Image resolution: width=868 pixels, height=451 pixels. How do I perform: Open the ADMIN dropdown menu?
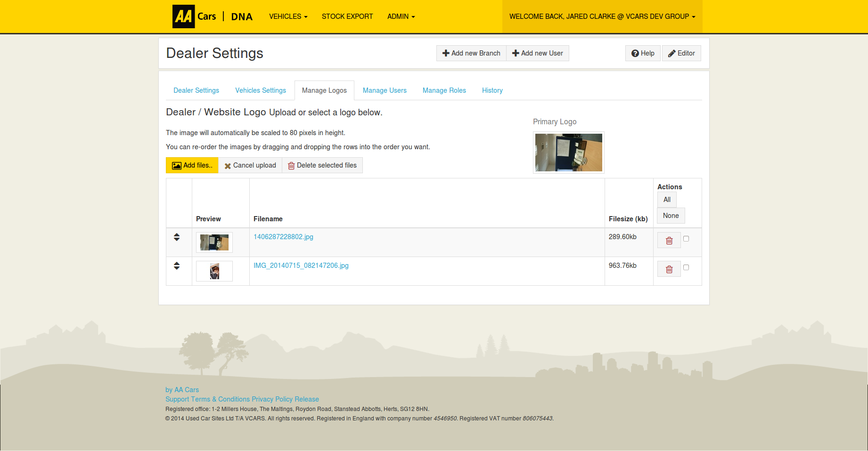[400, 16]
